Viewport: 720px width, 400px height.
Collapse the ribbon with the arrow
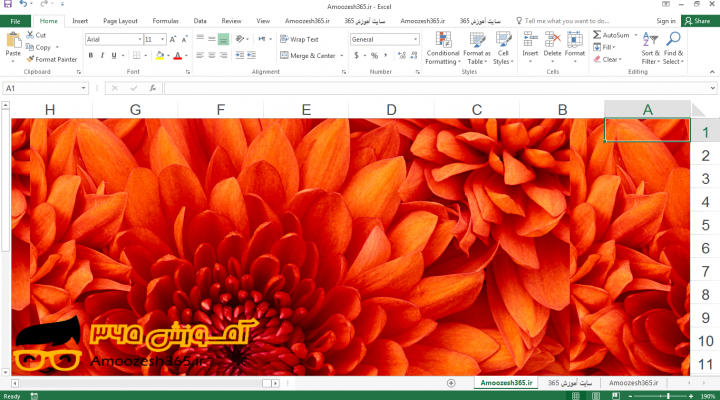coord(712,72)
